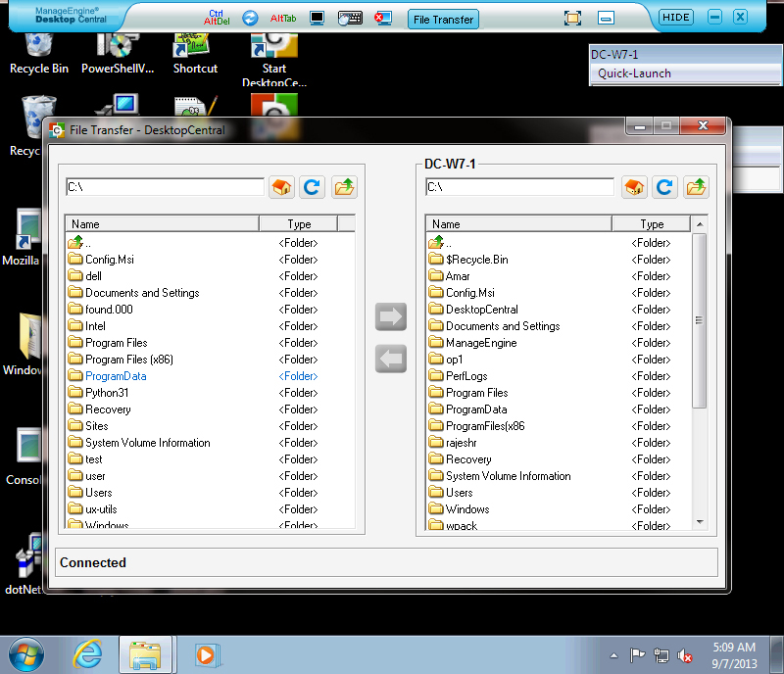784x674 pixels.
Task: Click the keyboard and mouse icon in toolbar
Action: click(x=350, y=19)
